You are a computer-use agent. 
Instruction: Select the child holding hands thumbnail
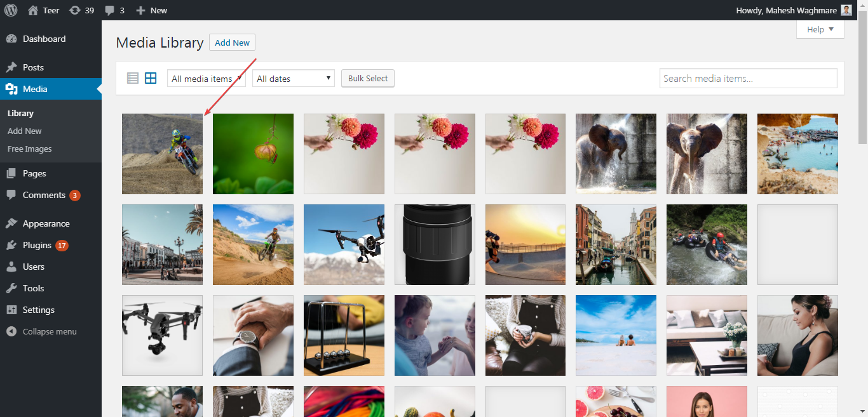(435, 335)
